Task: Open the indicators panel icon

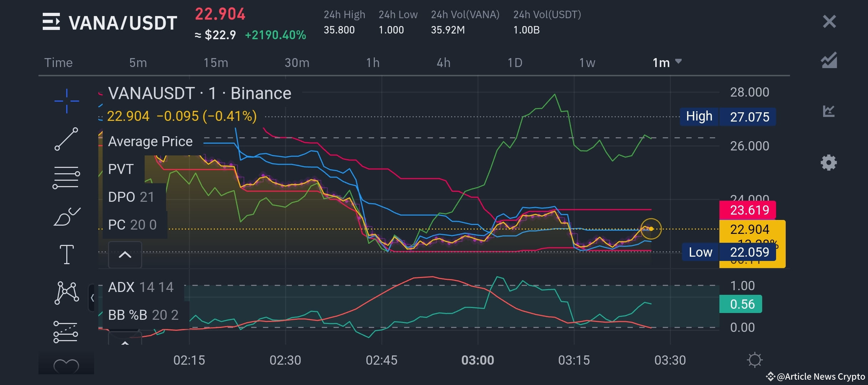Action: pos(829,112)
